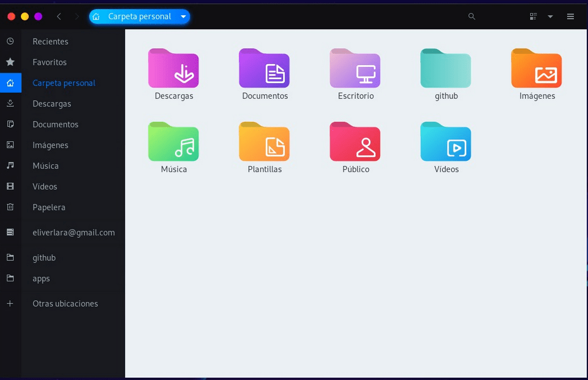The width and height of the screenshot is (588, 380).
Task: Click the Vídeos folder name label
Action: pos(446,169)
